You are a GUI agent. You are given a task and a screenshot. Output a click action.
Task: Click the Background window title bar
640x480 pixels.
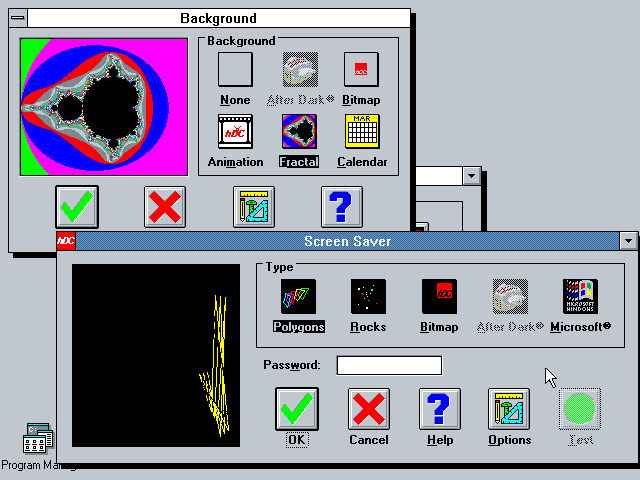tap(219, 18)
